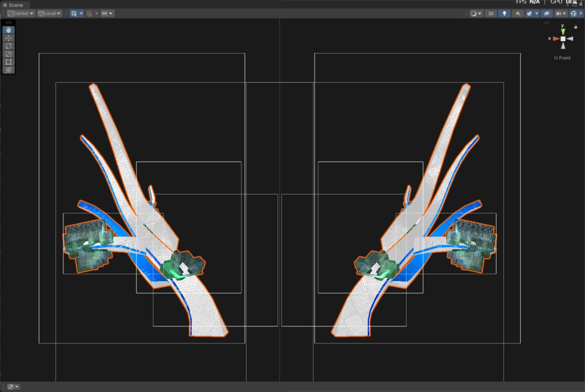The width and height of the screenshot is (585, 392).
Task: Click the GPU usage readout
Action: (x=563, y=2)
